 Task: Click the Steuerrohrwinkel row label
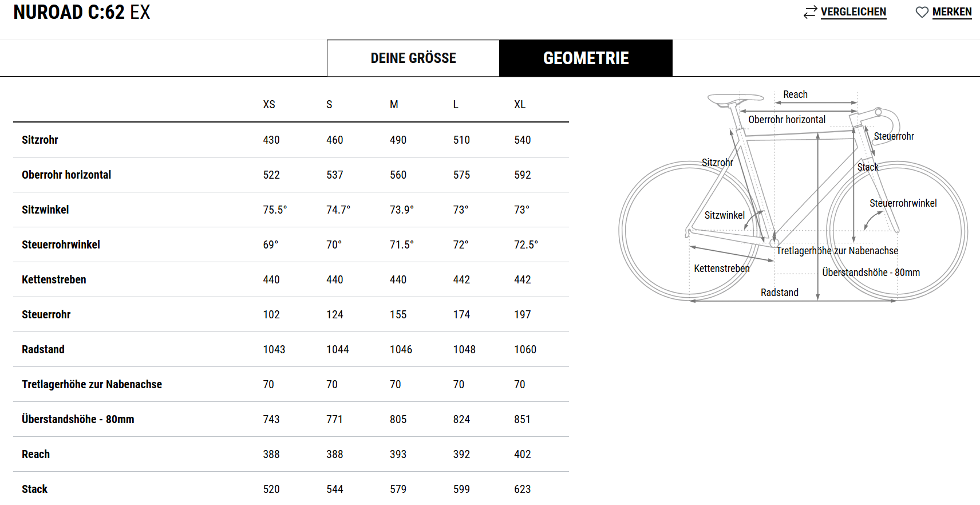tap(61, 244)
